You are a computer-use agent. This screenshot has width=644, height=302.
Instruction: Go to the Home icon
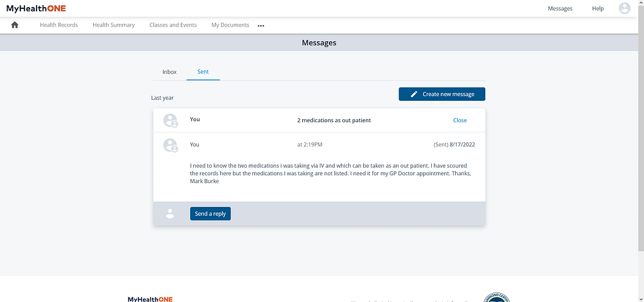(x=14, y=25)
